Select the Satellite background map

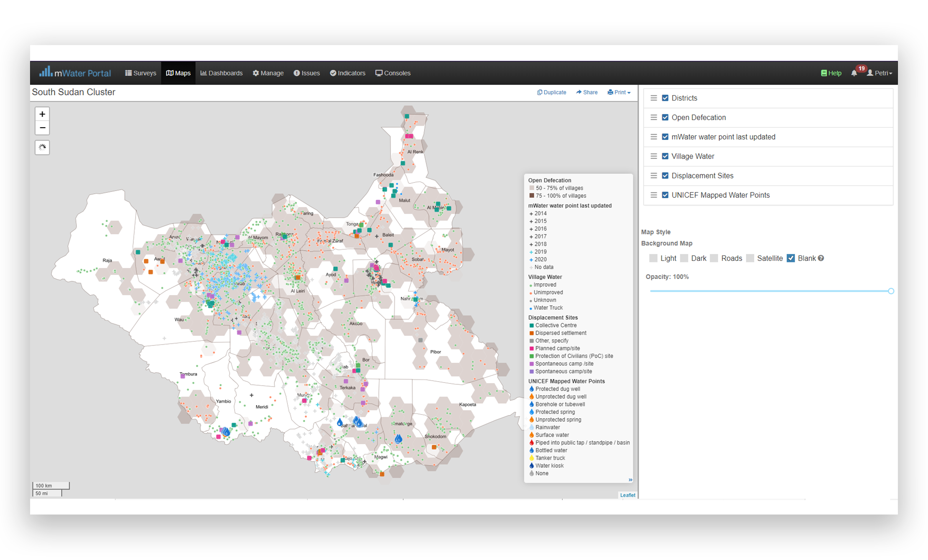click(750, 258)
